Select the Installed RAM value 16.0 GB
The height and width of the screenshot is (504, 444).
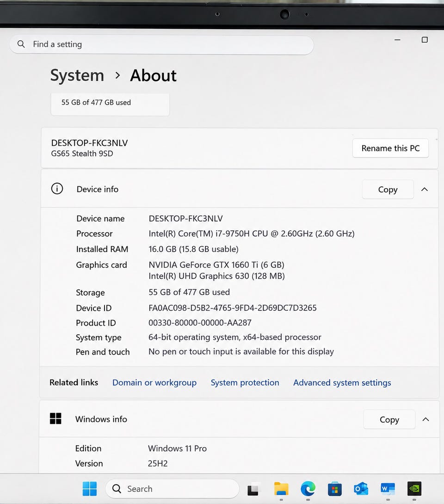pyautogui.click(x=162, y=249)
